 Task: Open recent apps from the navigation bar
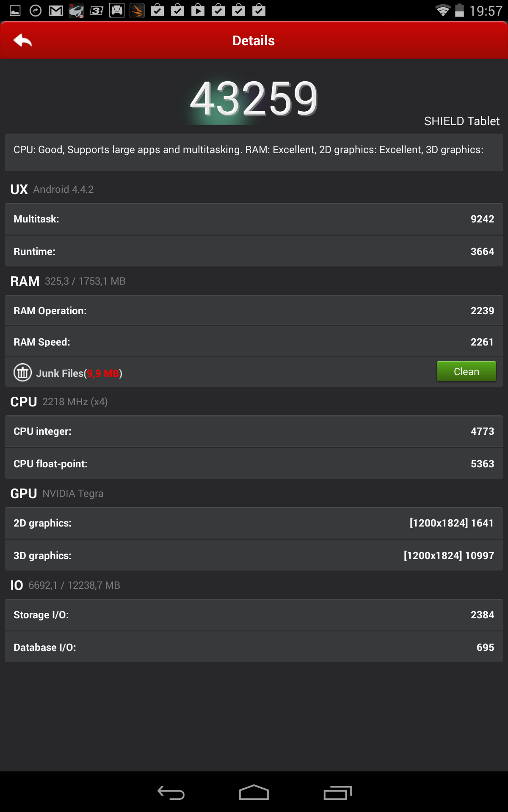[337, 793]
